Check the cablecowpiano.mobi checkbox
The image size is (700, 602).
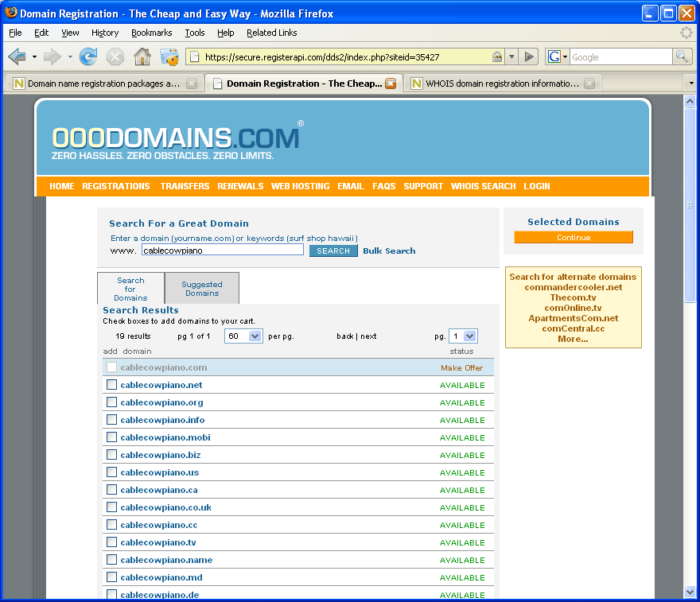click(x=111, y=437)
